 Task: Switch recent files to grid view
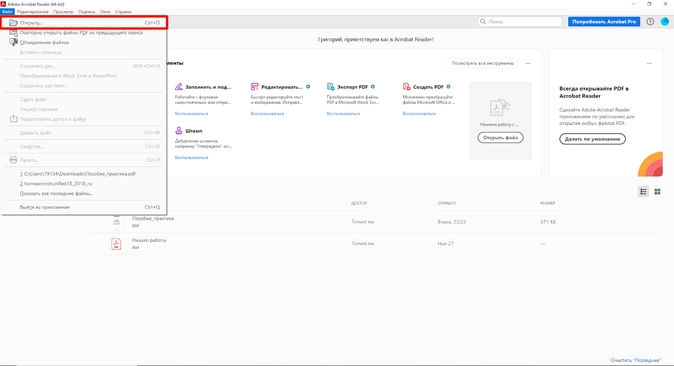coord(657,192)
